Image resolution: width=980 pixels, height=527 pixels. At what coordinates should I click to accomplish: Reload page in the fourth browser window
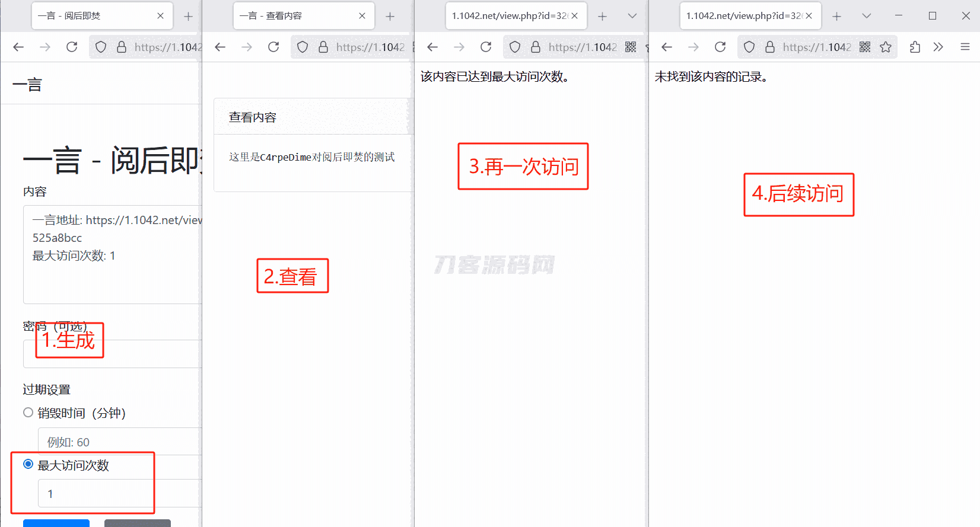(720, 47)
